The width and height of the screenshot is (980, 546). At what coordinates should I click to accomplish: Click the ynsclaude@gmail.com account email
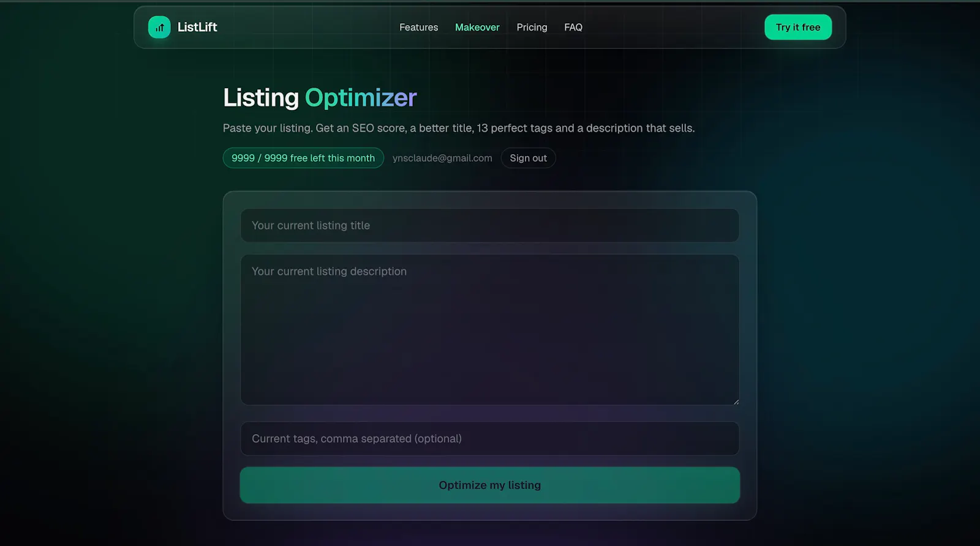pos(442,158)
